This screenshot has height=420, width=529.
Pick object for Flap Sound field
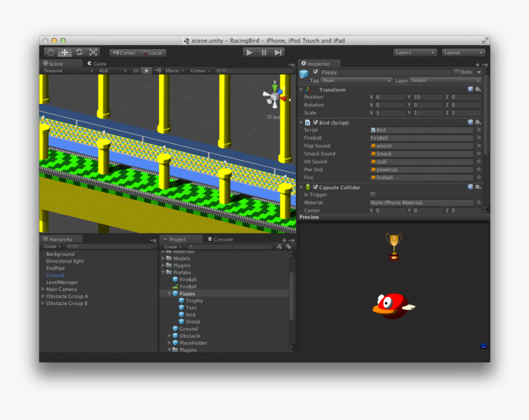point(479,146)
